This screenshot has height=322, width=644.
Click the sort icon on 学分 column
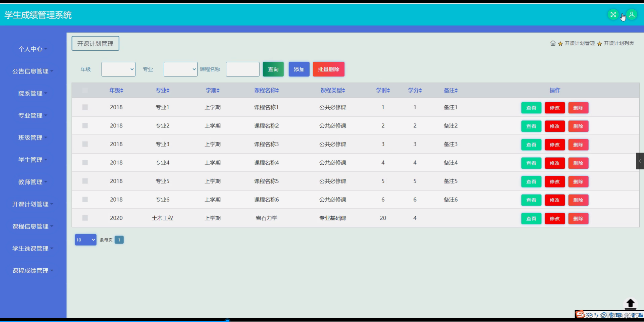click(x=420, y=90)
